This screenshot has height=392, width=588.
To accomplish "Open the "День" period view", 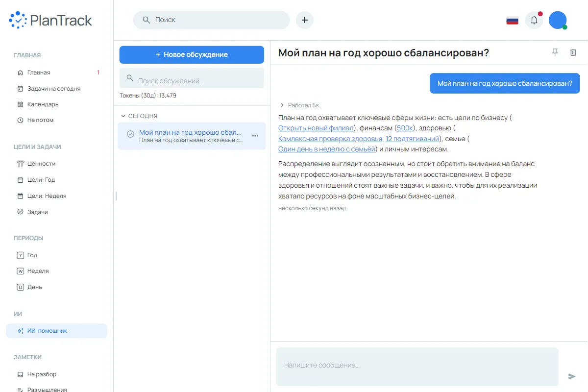I will (x=57, y=287).
